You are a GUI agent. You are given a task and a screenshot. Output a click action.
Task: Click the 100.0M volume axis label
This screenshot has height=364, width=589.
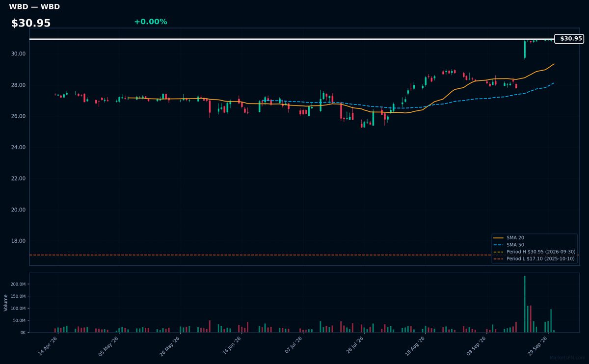(x=18, y=309)
